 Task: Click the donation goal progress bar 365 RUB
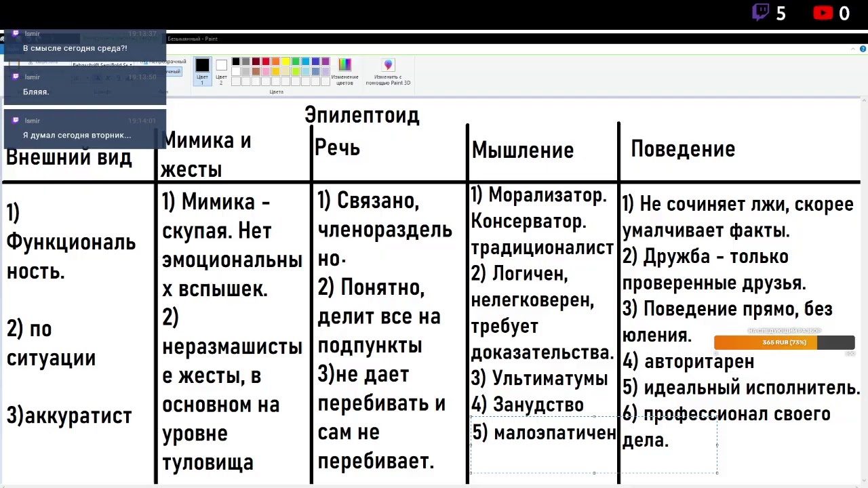pos(785,342)
